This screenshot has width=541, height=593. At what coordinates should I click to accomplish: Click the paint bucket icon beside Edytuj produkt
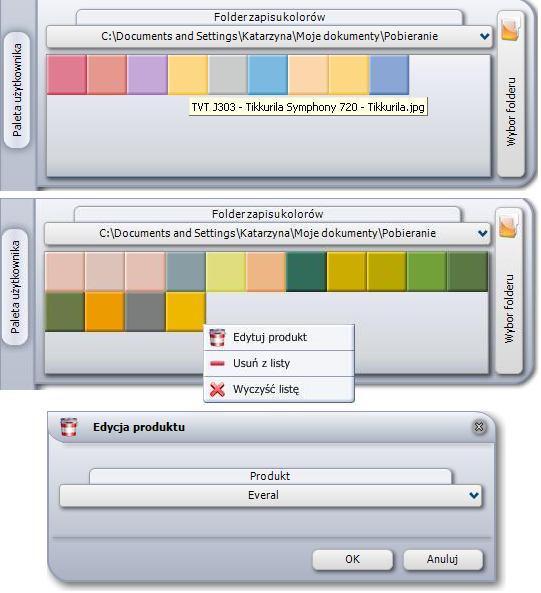coord(217,338)
